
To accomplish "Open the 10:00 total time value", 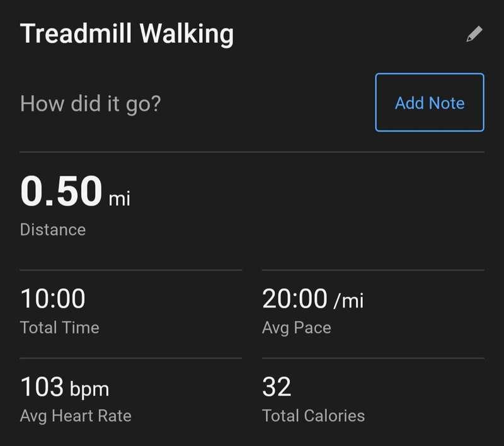I will (x=53, y=299).
